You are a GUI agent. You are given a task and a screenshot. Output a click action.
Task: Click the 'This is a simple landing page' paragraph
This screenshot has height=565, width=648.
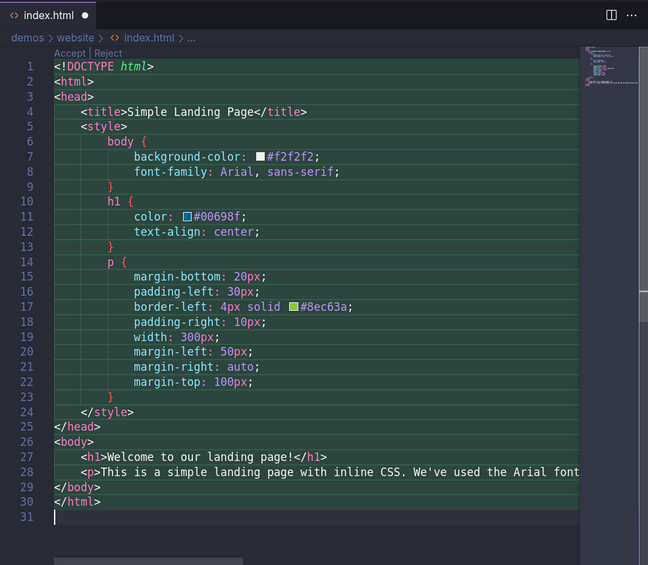(339, 472)
